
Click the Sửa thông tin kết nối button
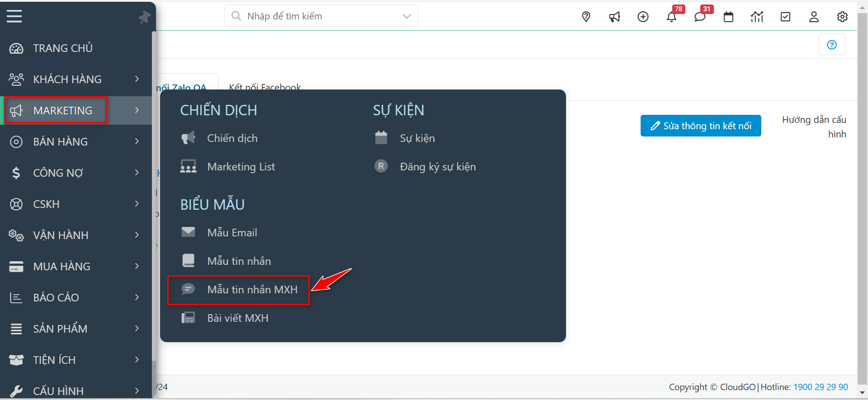click(701, 126)
